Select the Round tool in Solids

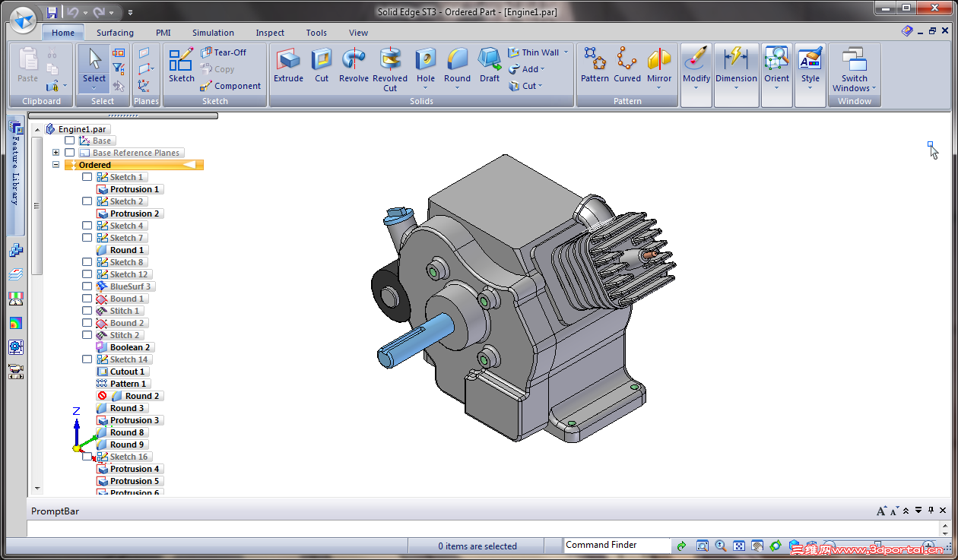coord(458,66)
